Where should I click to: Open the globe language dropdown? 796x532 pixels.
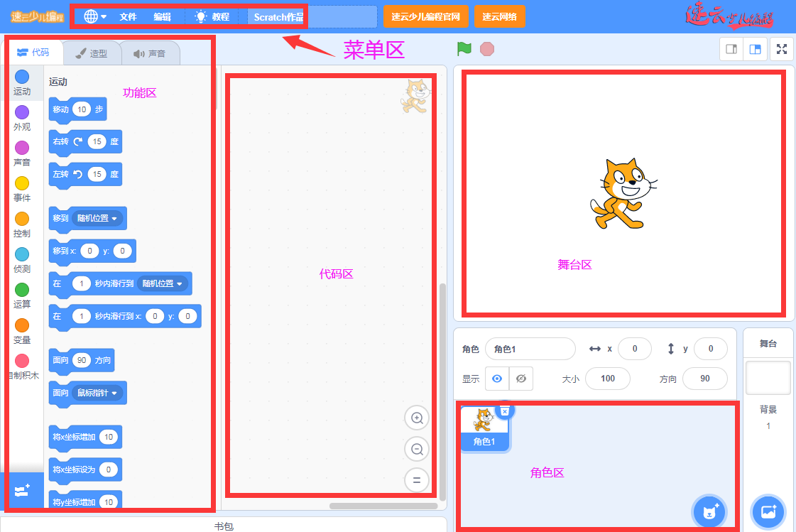(x=94, y=16)
